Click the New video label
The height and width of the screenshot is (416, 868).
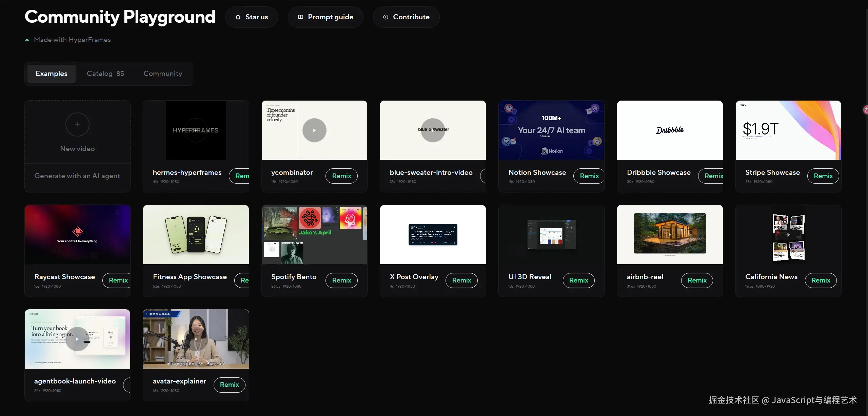point(77,149)
